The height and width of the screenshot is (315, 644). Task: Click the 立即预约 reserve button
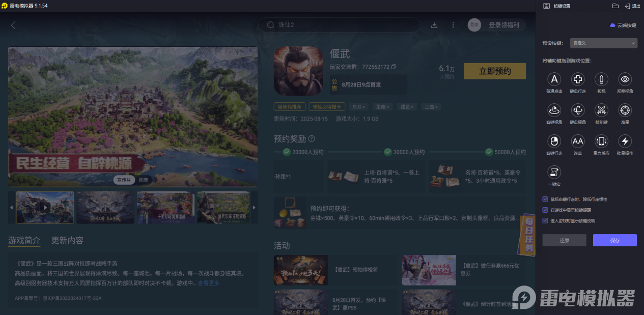tap(495, 71)
